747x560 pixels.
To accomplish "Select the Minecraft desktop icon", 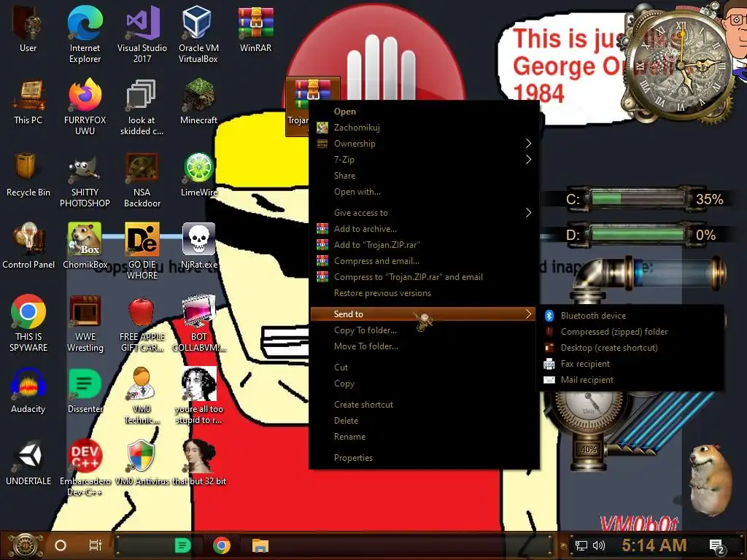I will [x=198, y=102].
